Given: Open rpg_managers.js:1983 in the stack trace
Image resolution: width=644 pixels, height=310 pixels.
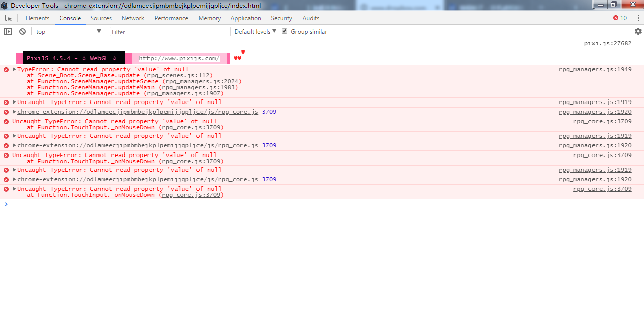Looking at the screenshot, I should click(198, 87).
